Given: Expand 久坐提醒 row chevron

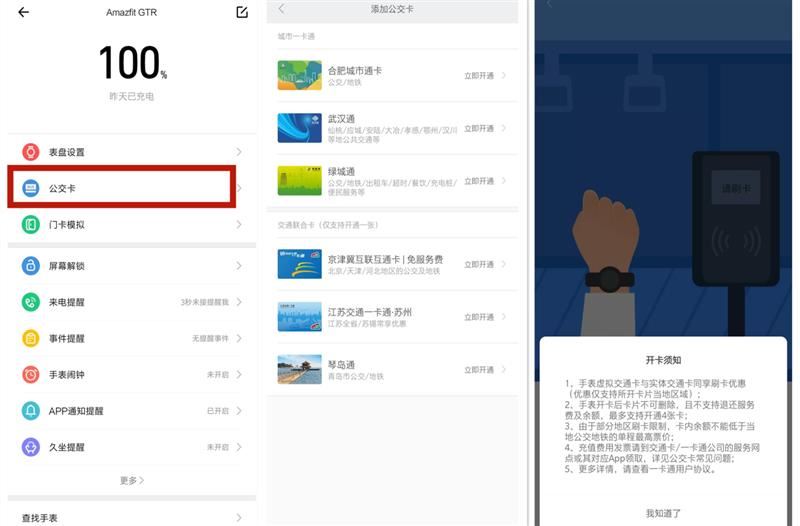Looking at the screenshot, I should click(x=239, y=447).
